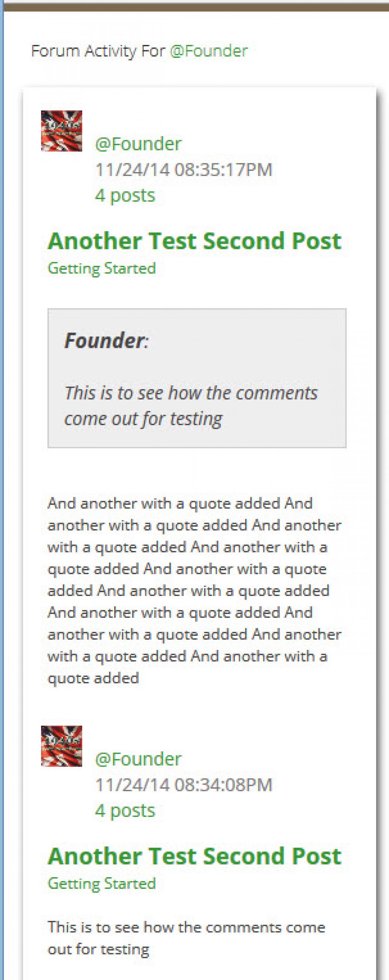Click the 'Forum Activity For' heading text

(x=98, y=51)
